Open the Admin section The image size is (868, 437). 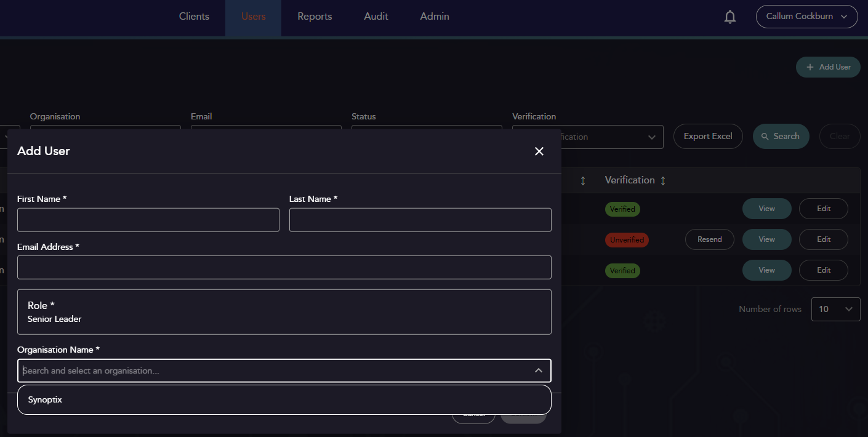[434, 16]
